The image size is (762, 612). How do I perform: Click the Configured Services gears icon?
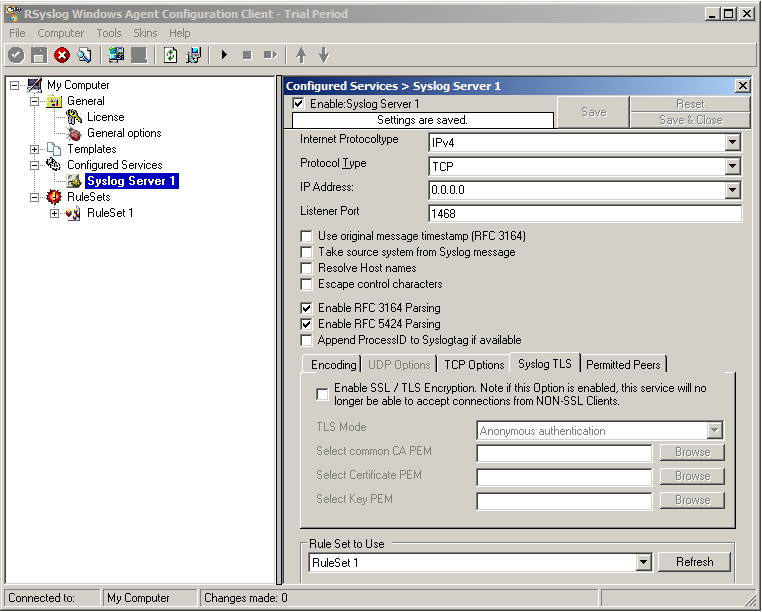pyautogui.click(x=54, y=165)
